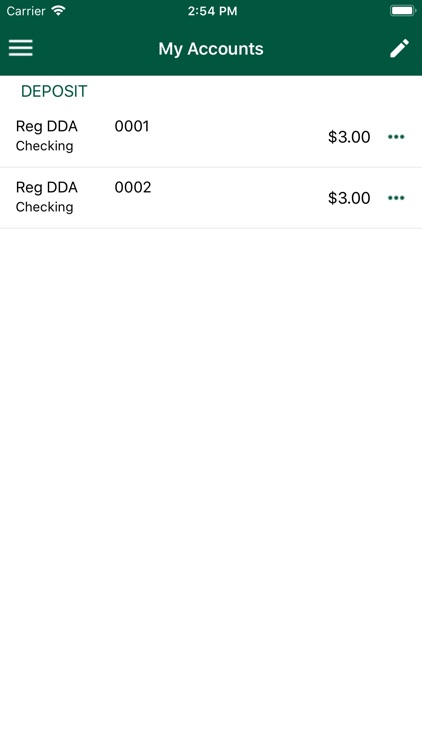Tap empty area below the accounts list
The image size is (422, 750).
[211, 478]
